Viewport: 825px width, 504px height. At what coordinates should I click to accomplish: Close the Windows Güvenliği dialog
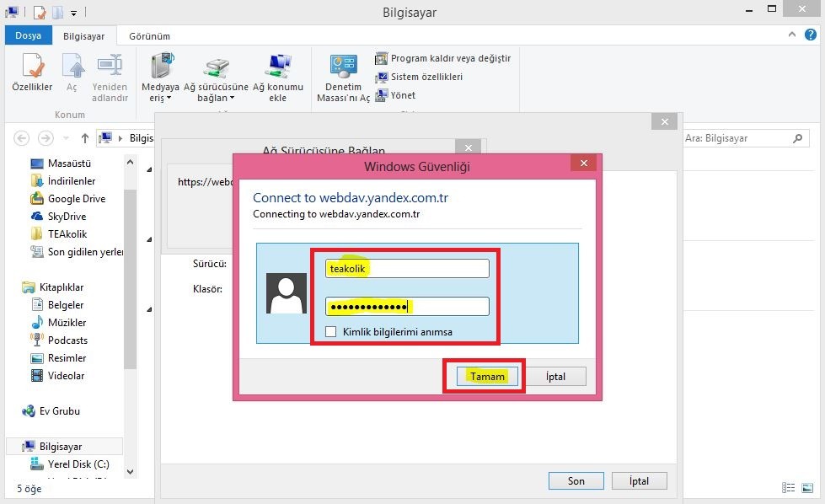[583, 164]
